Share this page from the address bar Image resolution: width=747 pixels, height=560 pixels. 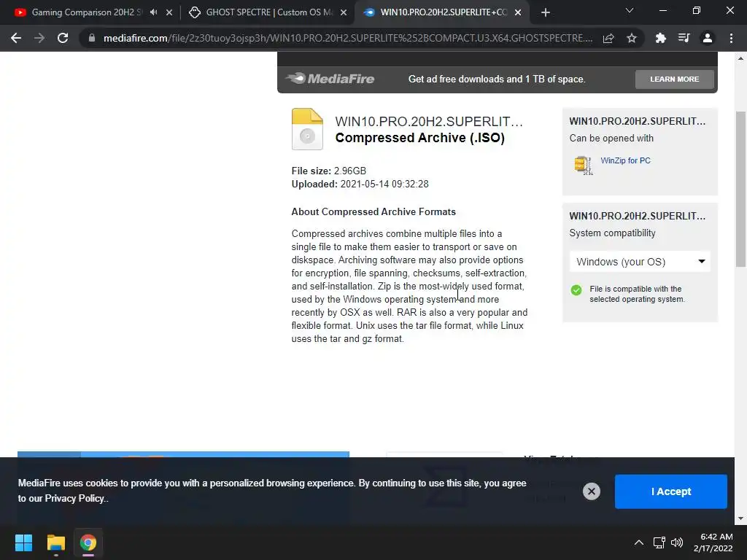pos(608,39)
